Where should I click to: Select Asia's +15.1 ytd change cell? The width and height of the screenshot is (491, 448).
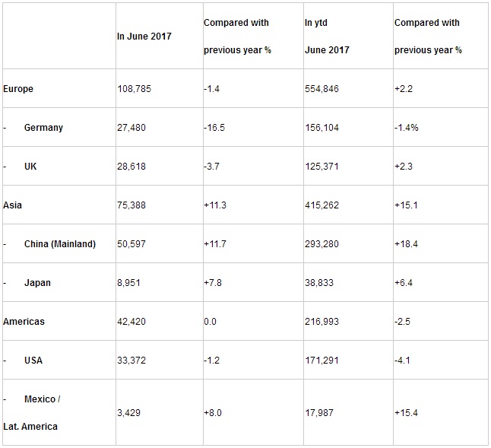pos(406,205)
